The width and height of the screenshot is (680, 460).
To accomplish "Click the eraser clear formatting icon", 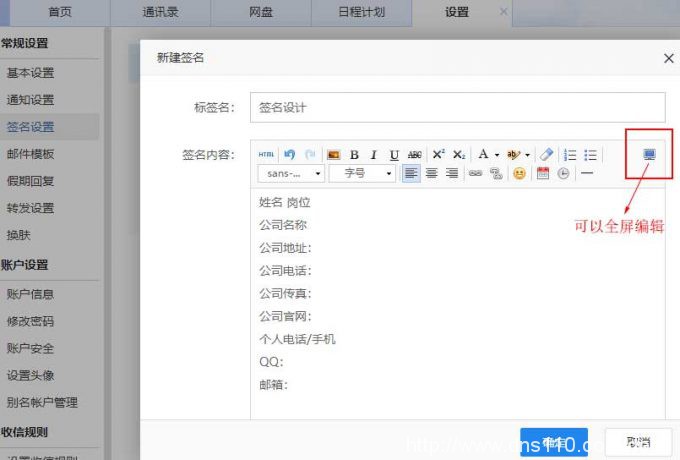I will 545,155.
